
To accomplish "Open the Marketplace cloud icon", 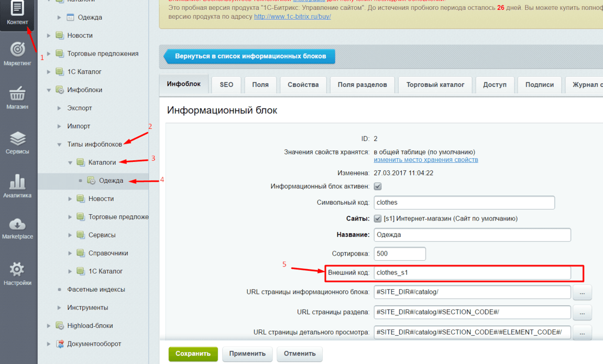I will click(17, 224).
